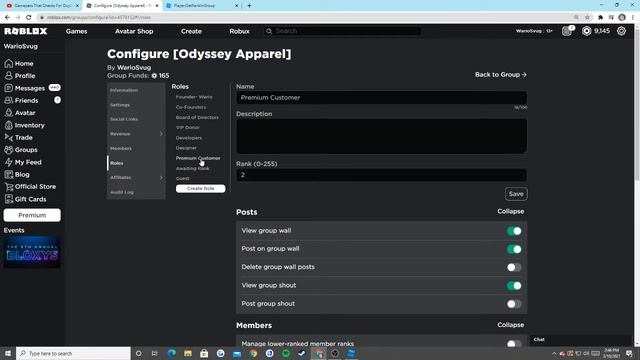Open the WarioSvug owner link
The image size is (640, 360).
134,67
